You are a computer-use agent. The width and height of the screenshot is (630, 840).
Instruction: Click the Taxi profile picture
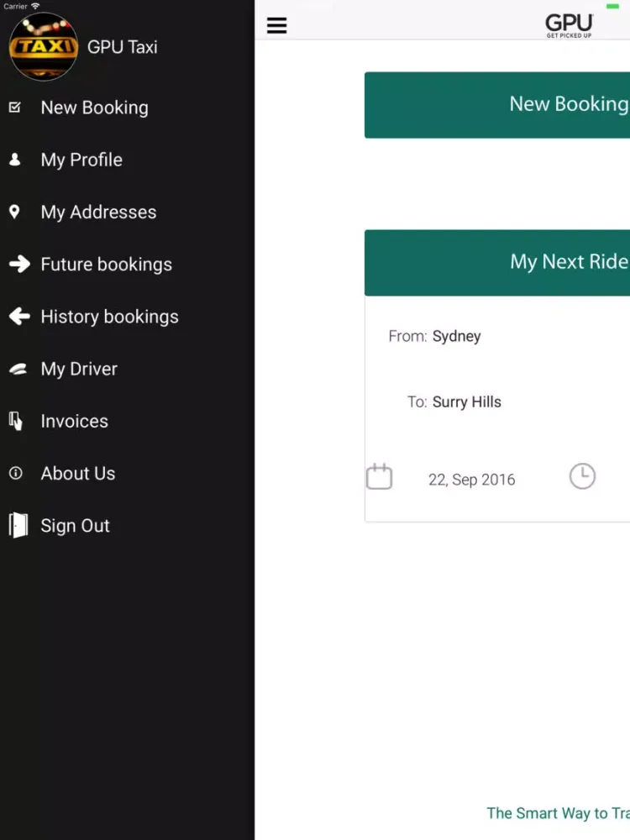point(44,46)
